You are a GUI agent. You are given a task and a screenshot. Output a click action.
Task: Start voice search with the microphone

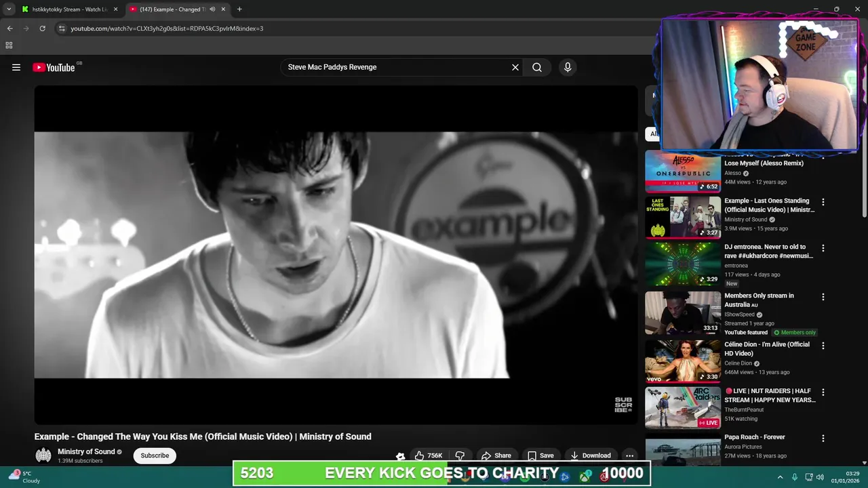(x=568, y=67)
